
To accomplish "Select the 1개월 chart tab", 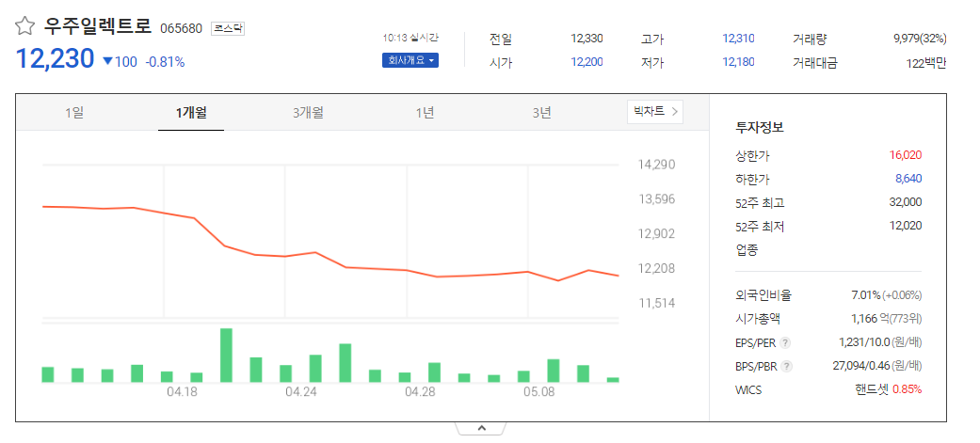I will tap(191, 113).
